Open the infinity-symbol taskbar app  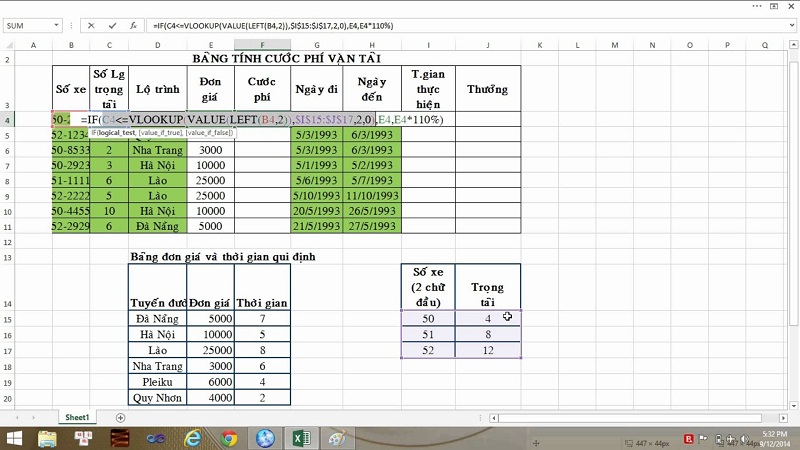click(x=156, y=438)
